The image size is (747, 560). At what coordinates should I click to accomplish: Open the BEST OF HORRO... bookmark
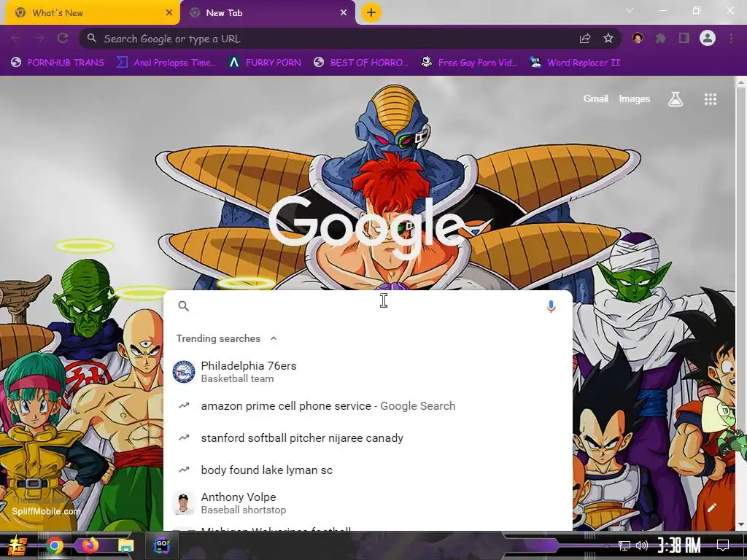pos(362,63)
